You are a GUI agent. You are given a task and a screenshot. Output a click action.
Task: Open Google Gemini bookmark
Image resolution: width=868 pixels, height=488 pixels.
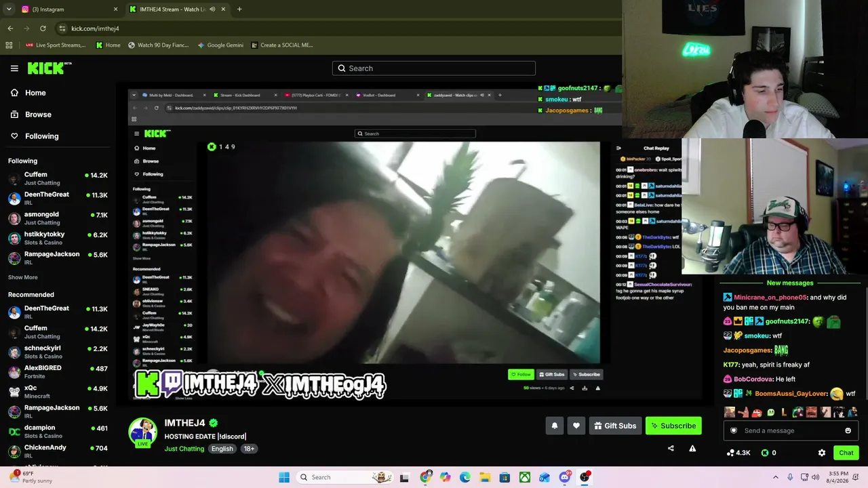[220, 45]
